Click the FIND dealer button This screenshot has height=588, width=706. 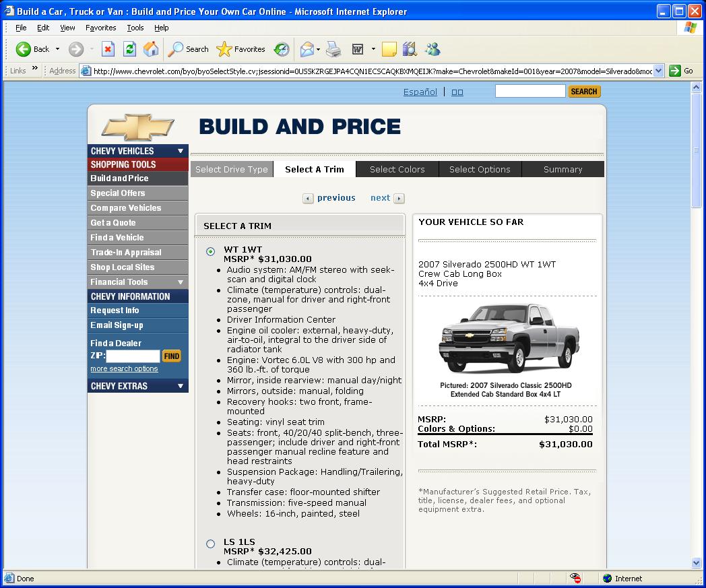(x=172, y=356)
